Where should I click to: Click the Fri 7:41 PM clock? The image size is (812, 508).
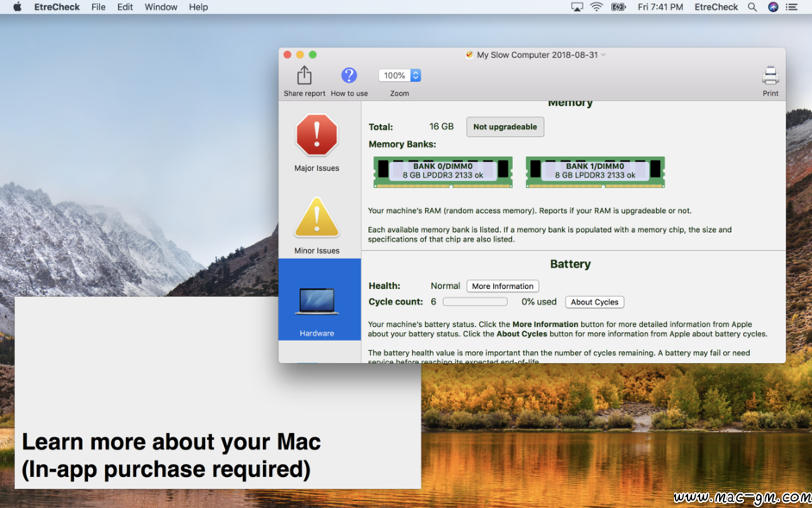click(660, 7)
